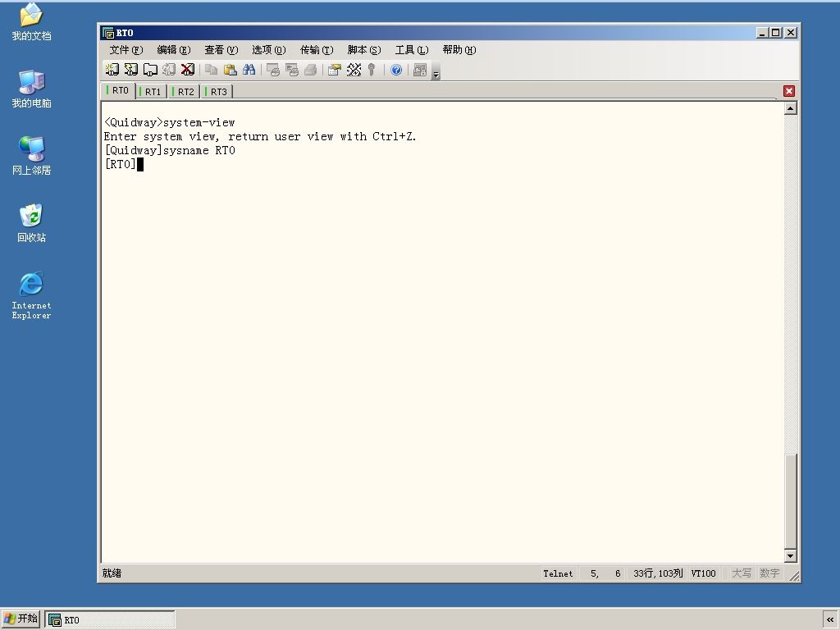Click the Quick Connect lightning icon
Screen dimensions: 840x630
[x=131, y=70]
